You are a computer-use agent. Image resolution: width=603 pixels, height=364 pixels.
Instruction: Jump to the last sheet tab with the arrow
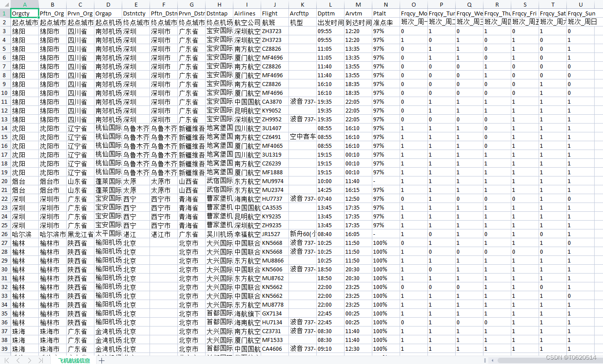(x=40, y=360)
